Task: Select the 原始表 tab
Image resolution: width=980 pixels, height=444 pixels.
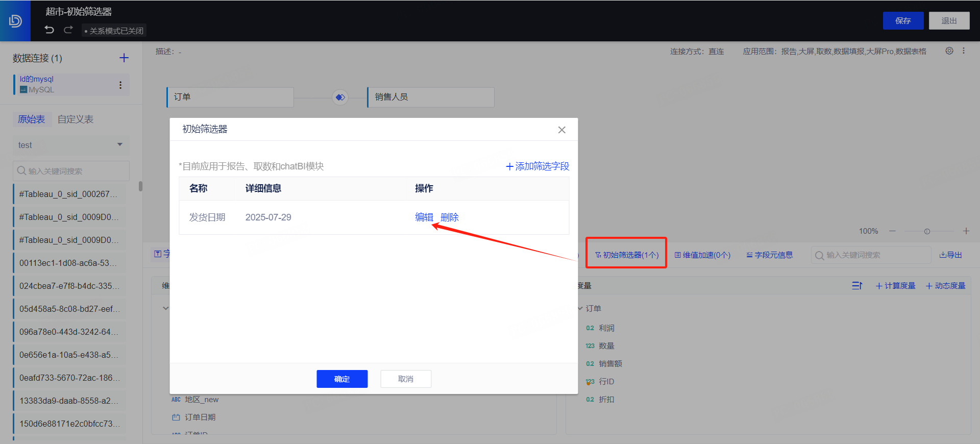Action: click(31, 119)
